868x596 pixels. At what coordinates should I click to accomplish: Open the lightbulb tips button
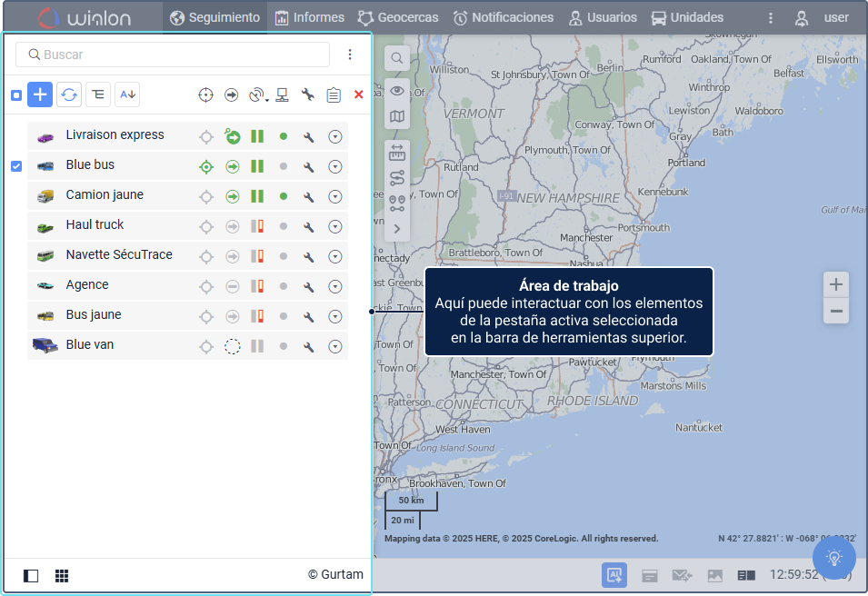[x=833, y=557]
